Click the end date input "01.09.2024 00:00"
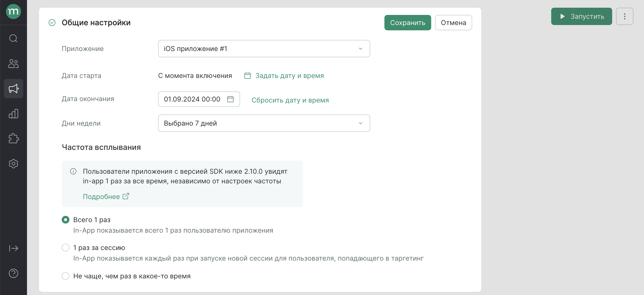 coord(199,99)
